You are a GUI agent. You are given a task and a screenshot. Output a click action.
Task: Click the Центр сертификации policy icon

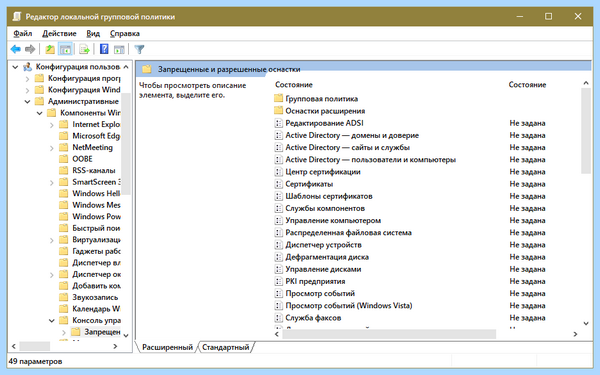coord(279,172)
